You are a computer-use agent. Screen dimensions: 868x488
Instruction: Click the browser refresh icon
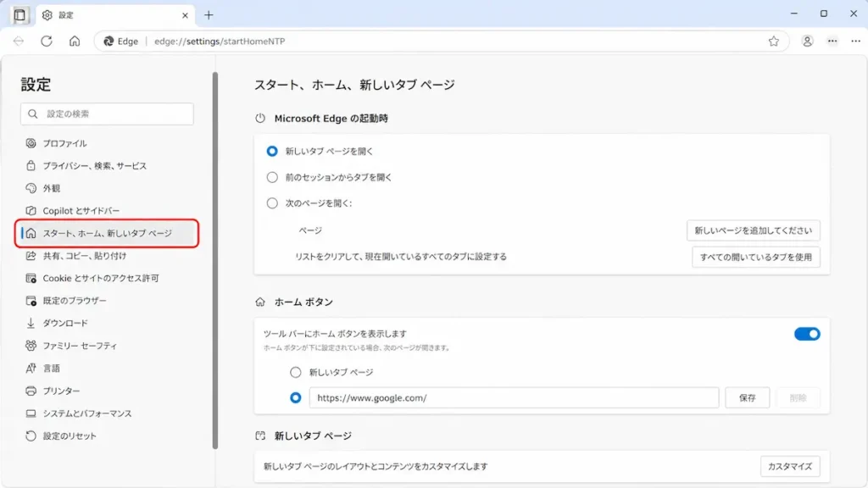click(x=47, y=41)
